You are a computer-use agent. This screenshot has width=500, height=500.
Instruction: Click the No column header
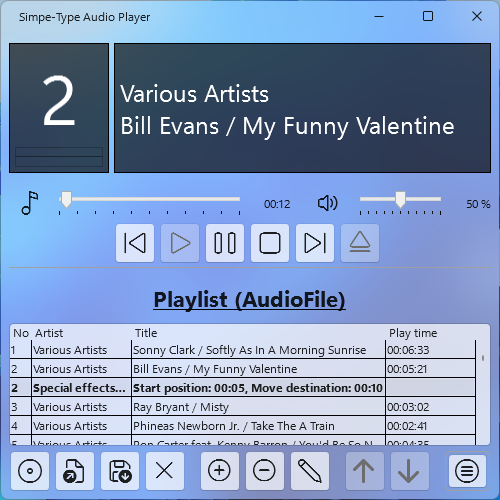[x=21, y=333]
